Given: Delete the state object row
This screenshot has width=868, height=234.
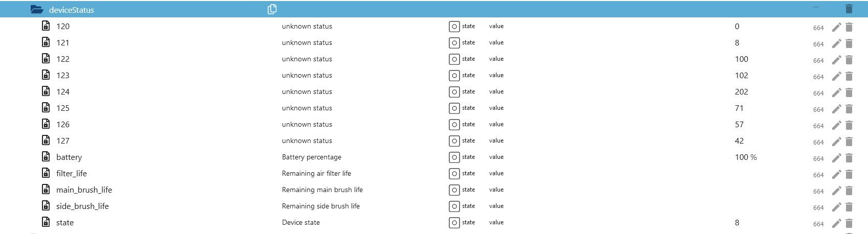Looking at the screenshot, I should point(849,224).
